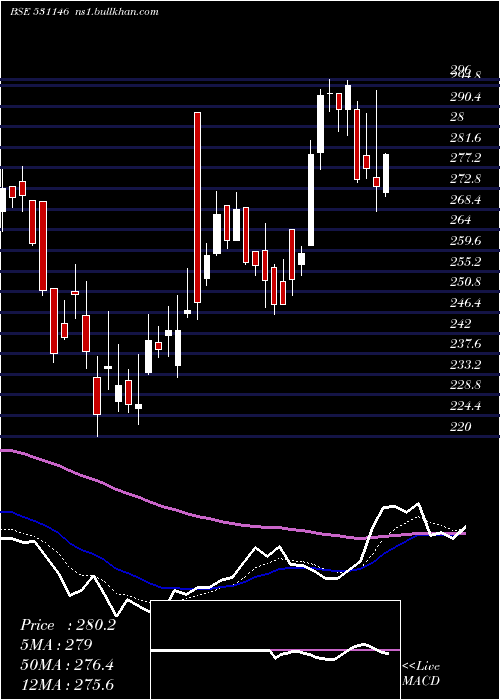Click the 290.4 price axis label
The width and height of the screenshot is (500, 700).
[x=466, y=96]
